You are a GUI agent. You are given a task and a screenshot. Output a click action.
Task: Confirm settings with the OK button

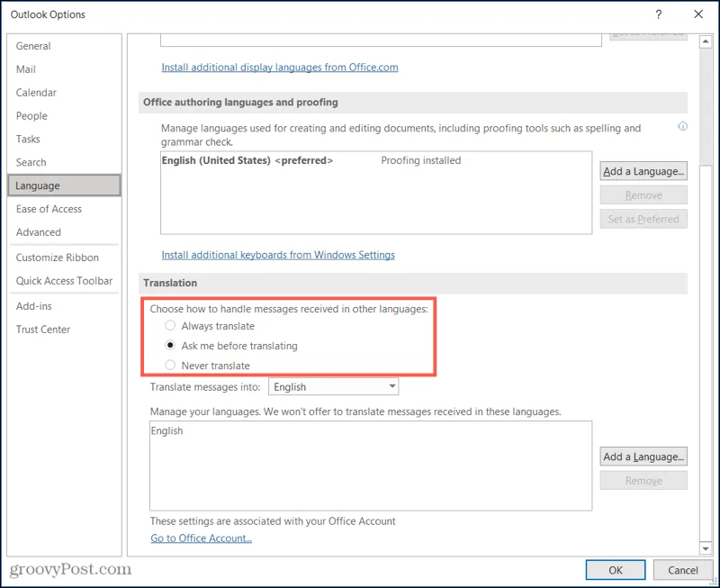616,570
